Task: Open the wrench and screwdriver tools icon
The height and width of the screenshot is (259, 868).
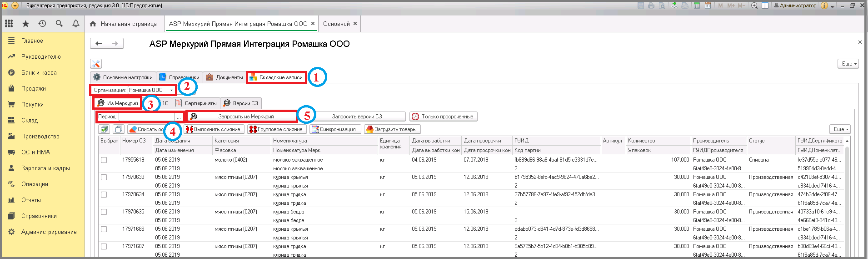Action: 95,64
